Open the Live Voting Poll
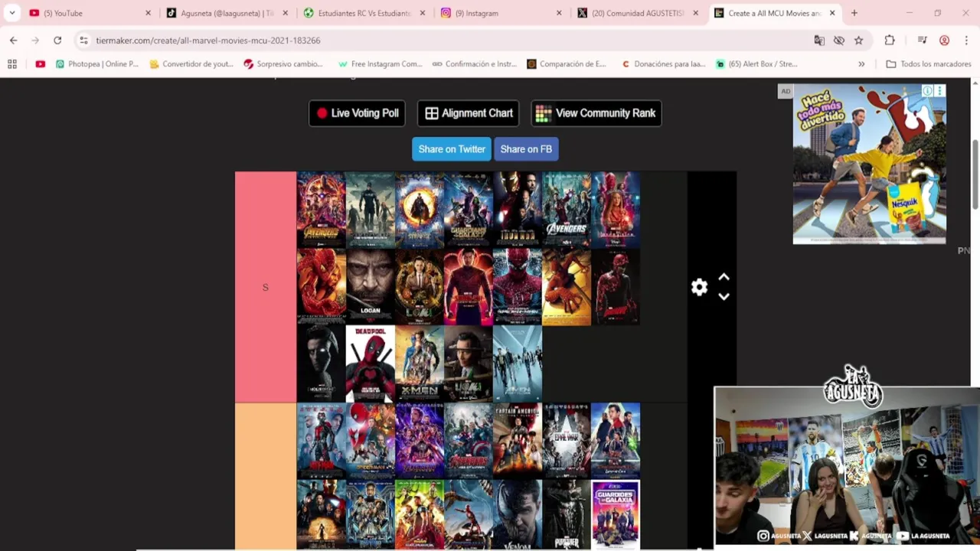The image size is (980, 551). [x=357, y=113]
